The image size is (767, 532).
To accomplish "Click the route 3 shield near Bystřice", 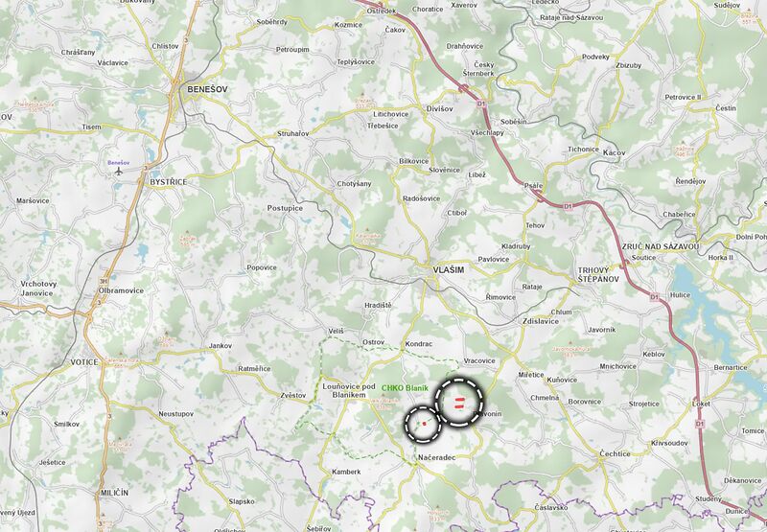I will (146, 168).
